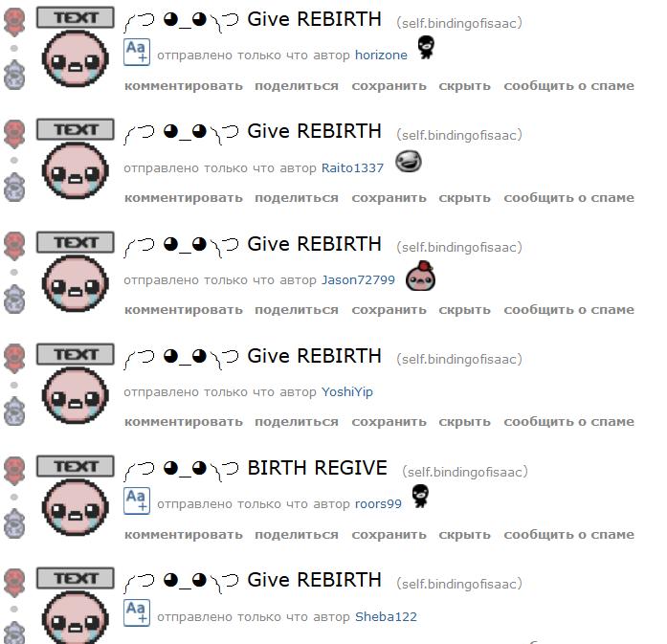
Task: Open user profile horizone
Action: click(x=381, y=56)
